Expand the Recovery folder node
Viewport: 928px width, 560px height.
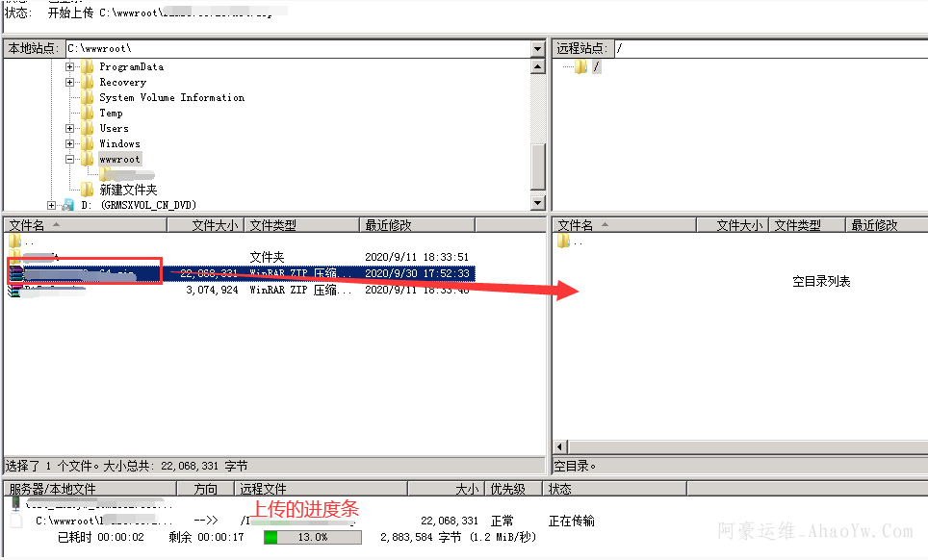point(70,82)
